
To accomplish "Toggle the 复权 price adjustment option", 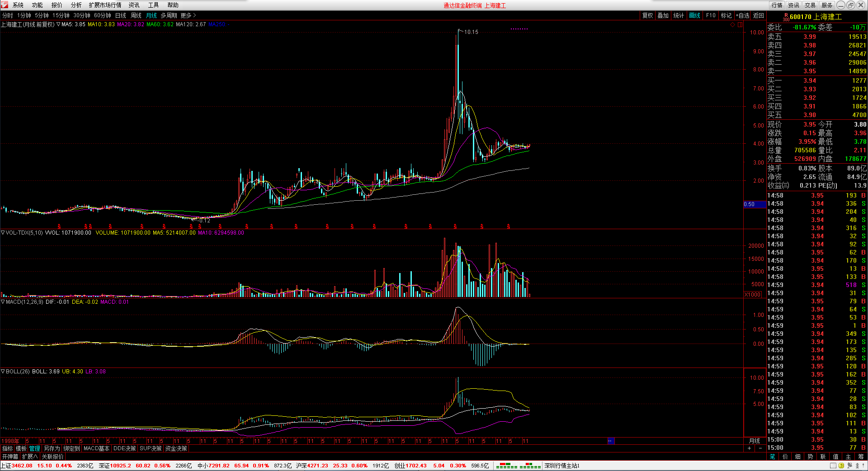I will click(x=647, y=15).
